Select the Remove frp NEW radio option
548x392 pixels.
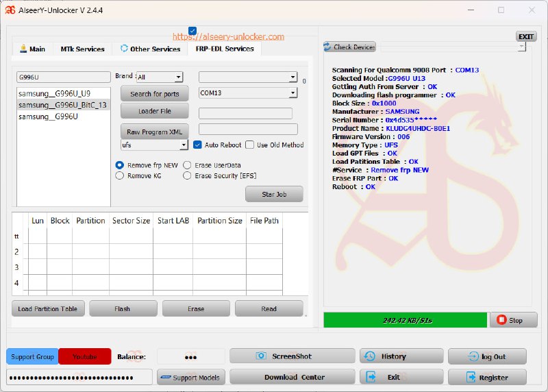(x=119, y=165)
